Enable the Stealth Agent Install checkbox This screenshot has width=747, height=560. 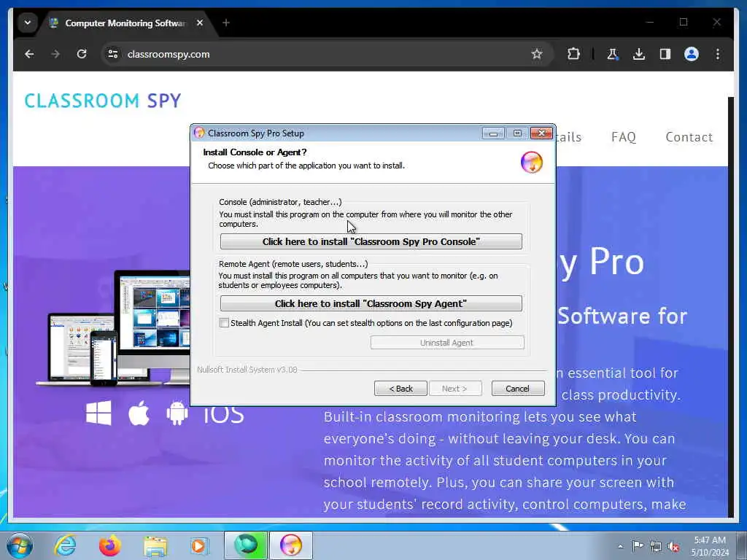(x=225, y=323)
